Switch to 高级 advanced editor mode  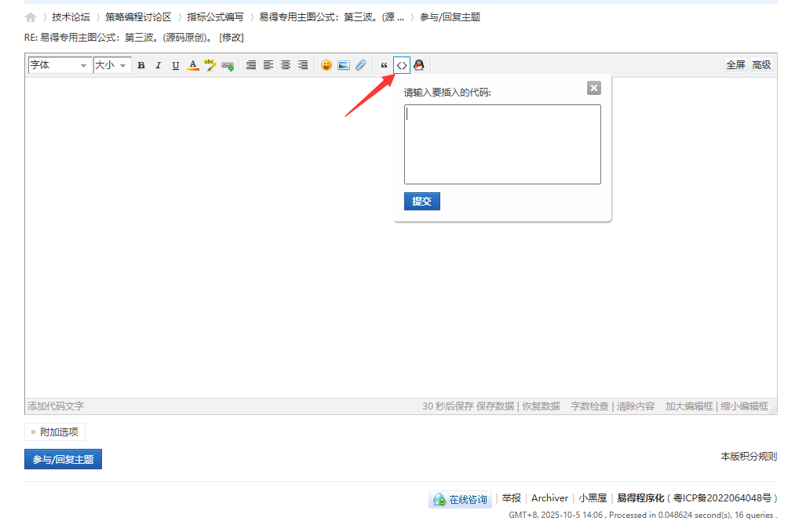[760, 65]
